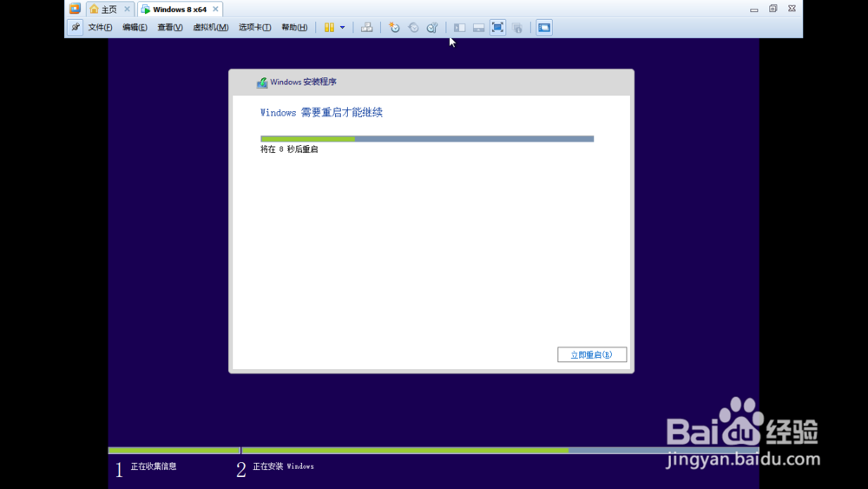Click the console view icon
This screenshot has height=489, width=868.
pos(544,27)
